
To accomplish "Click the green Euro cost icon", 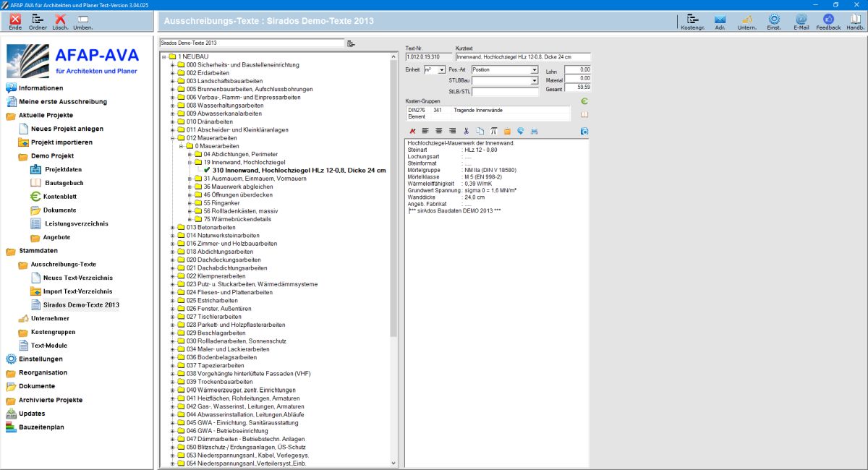I will point(584,101).
